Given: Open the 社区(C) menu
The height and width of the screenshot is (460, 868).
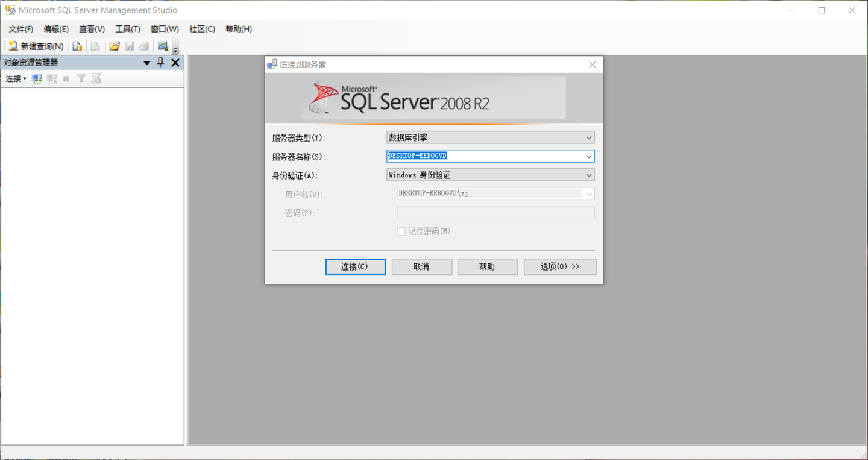Looking at the screenshot, I should [x=202, y=29].
